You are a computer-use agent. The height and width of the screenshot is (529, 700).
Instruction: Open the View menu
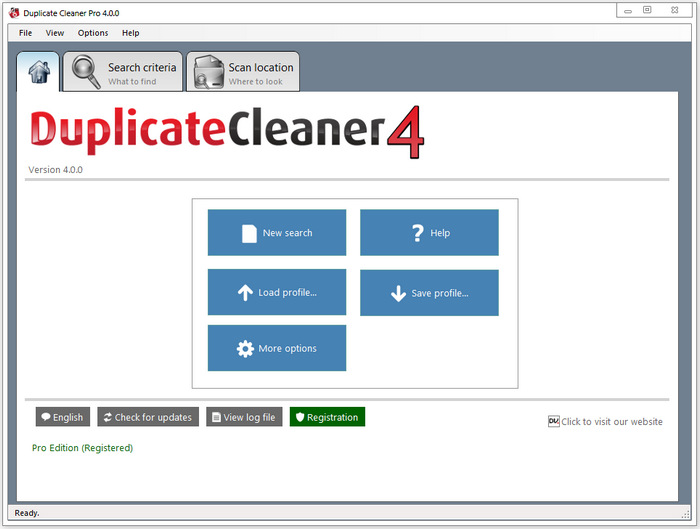click(55, 33)
